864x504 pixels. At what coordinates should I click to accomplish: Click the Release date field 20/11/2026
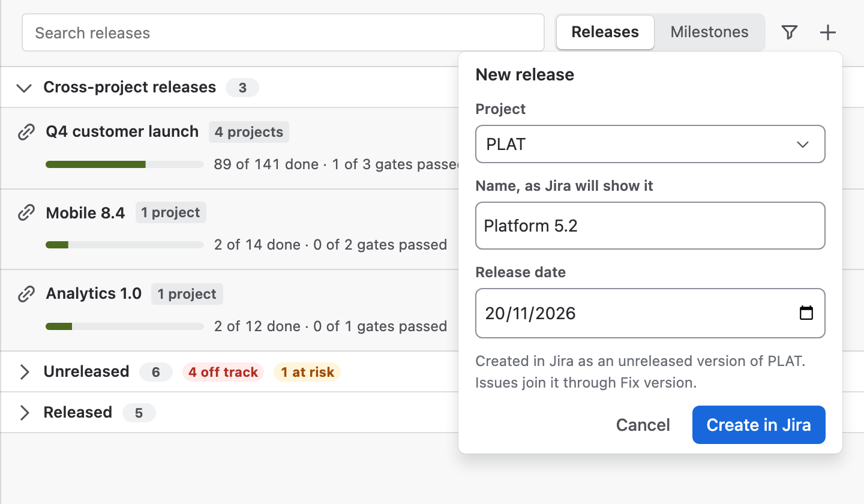point(650,313)
